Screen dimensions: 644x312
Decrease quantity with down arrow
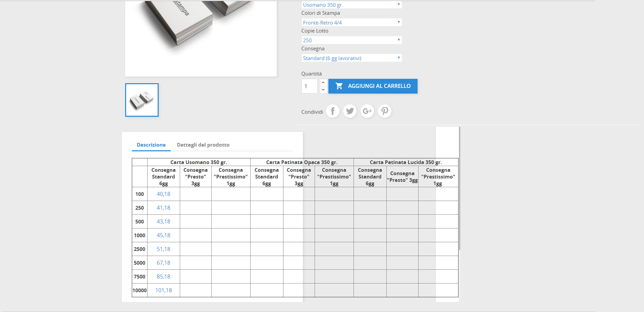click(323, 90)
